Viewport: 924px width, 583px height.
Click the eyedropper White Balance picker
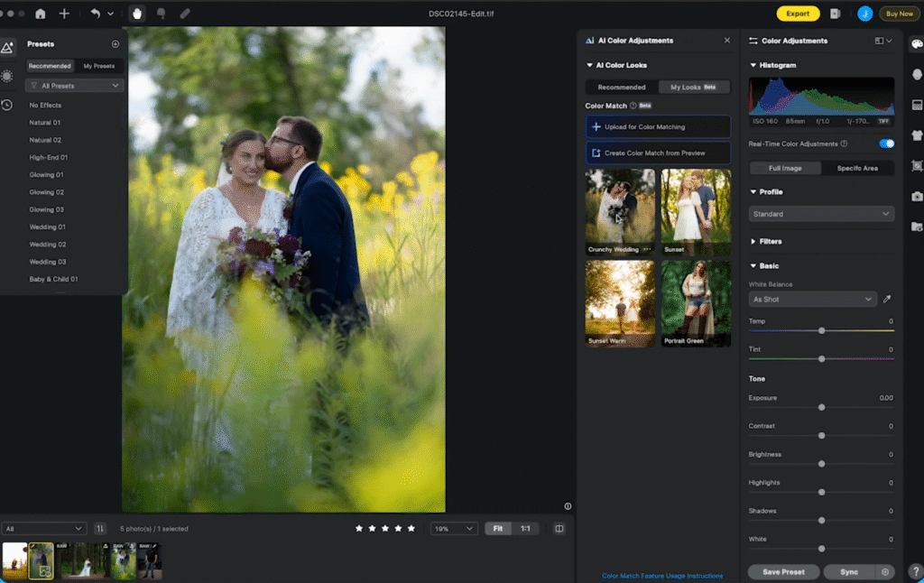[887, 299]
